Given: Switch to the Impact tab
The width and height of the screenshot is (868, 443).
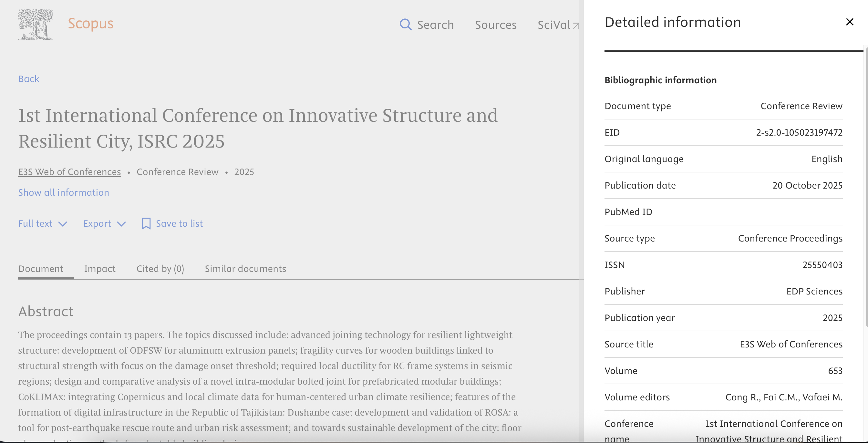Looking at the screenshot, I should click(x=100, y=269).
